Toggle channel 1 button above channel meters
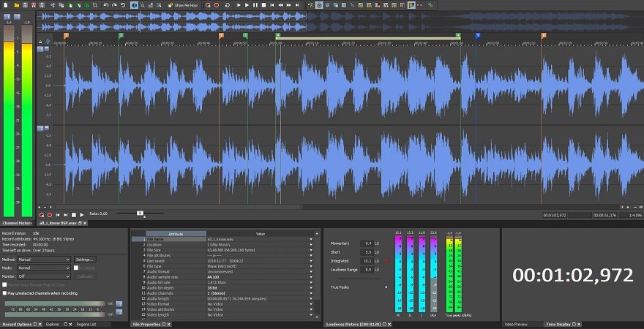Viewport: 644px width, 329px height. [x=7, y=17]
